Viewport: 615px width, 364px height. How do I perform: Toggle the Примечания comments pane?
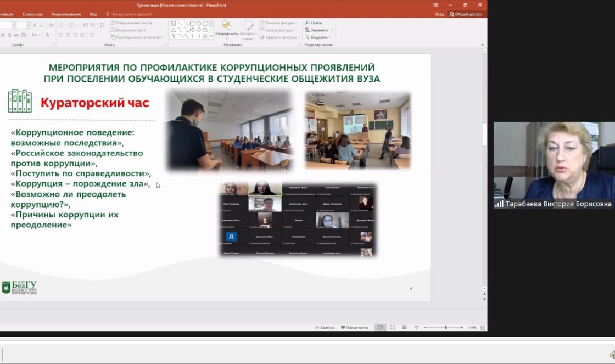coord(354,328)
